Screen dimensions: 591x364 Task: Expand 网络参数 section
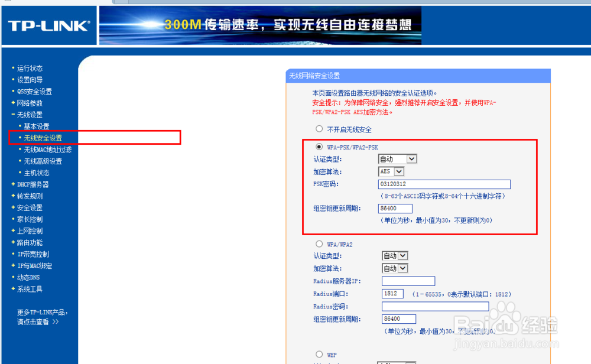30,103
